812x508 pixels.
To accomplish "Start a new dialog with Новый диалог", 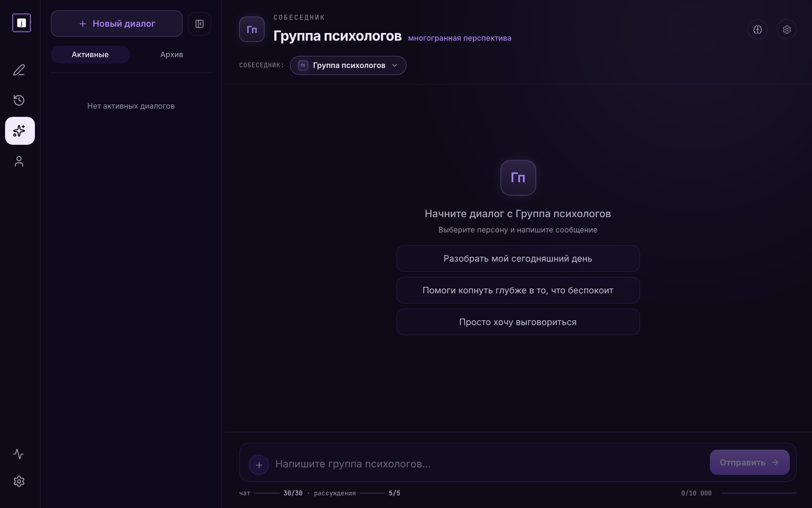I will coord(117,23).
